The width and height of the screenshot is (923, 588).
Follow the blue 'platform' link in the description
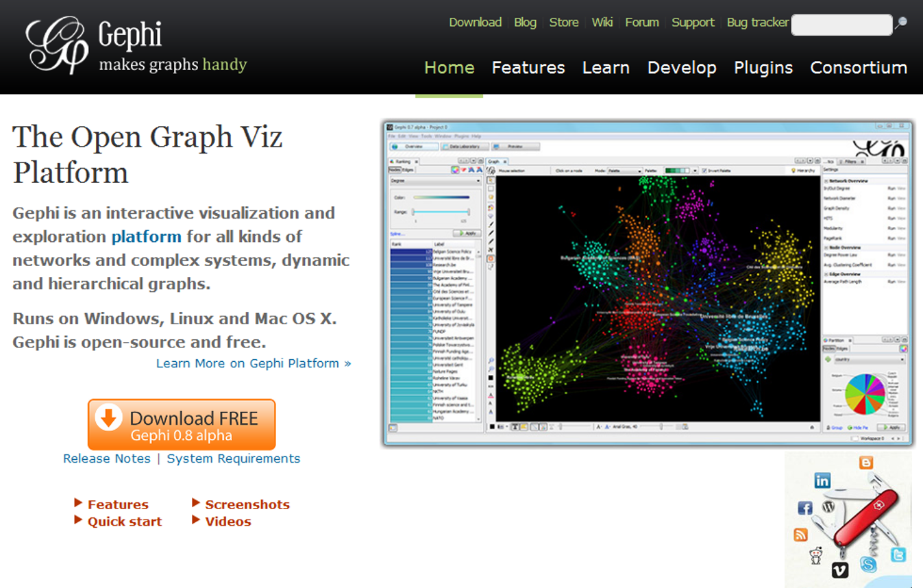[x=147, y=237]
